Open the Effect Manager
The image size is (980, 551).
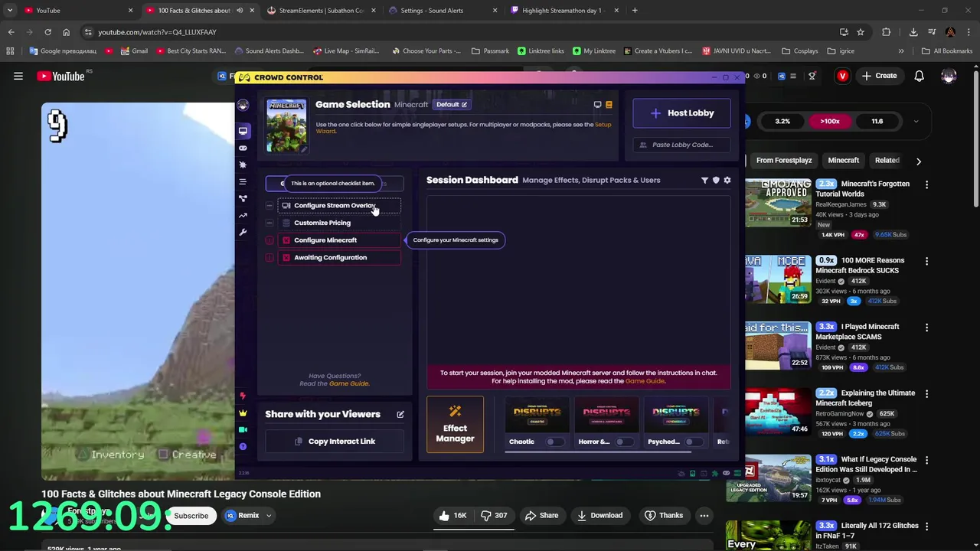click(x=455, y=425)
